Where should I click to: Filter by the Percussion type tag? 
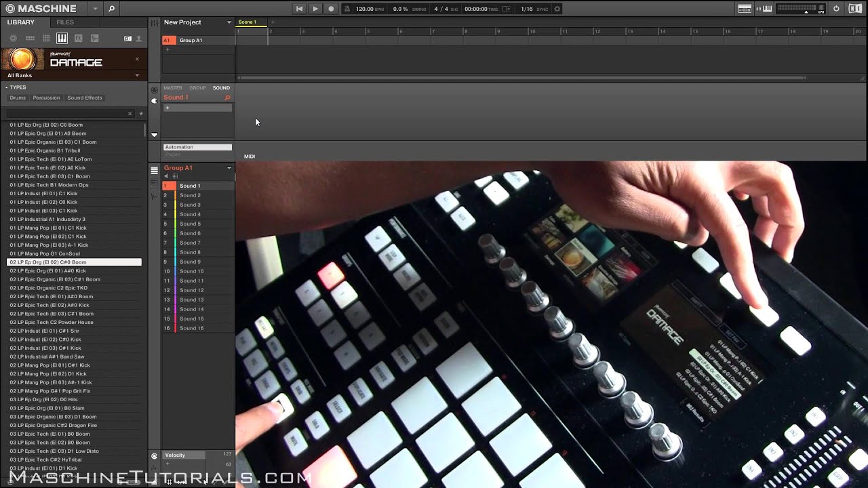pyautogui.click(x=46, y=98)
